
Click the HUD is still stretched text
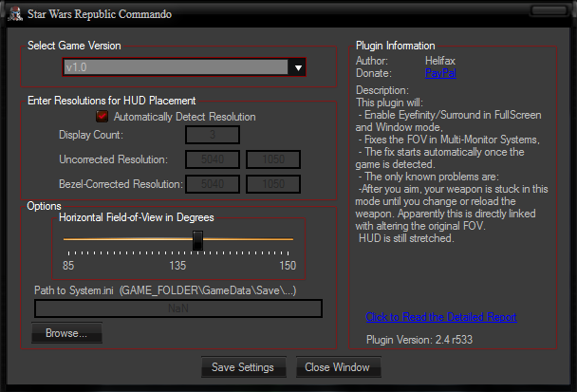coord(406,238)
